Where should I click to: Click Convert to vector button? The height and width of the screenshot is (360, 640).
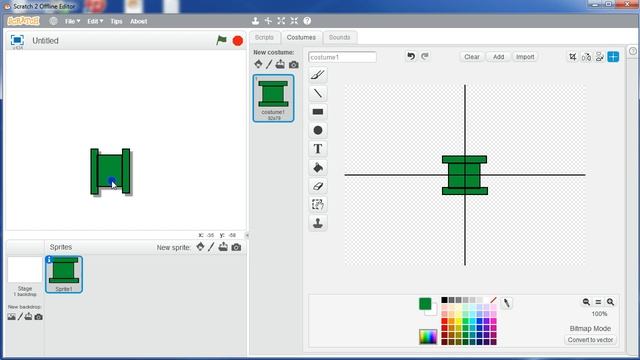(x=590, y=340)
